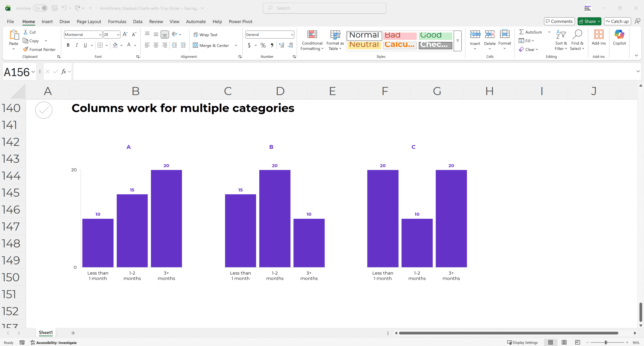Image resolution: width=644 pixels, height=346 pixels.
Task: Apply bold formatting with the B icon
Action: point(68,45)
